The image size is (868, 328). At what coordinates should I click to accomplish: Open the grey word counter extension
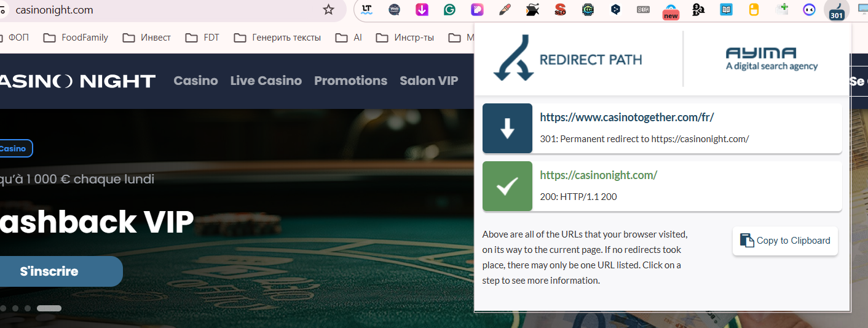pos(643,9)
